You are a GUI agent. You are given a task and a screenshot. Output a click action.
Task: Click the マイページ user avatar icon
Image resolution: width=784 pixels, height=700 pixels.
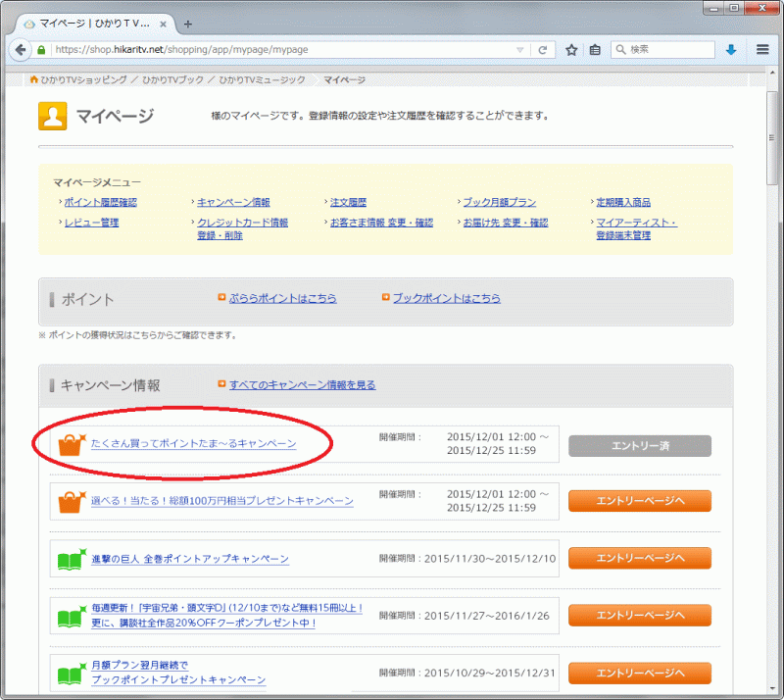[x=53, y=116]
